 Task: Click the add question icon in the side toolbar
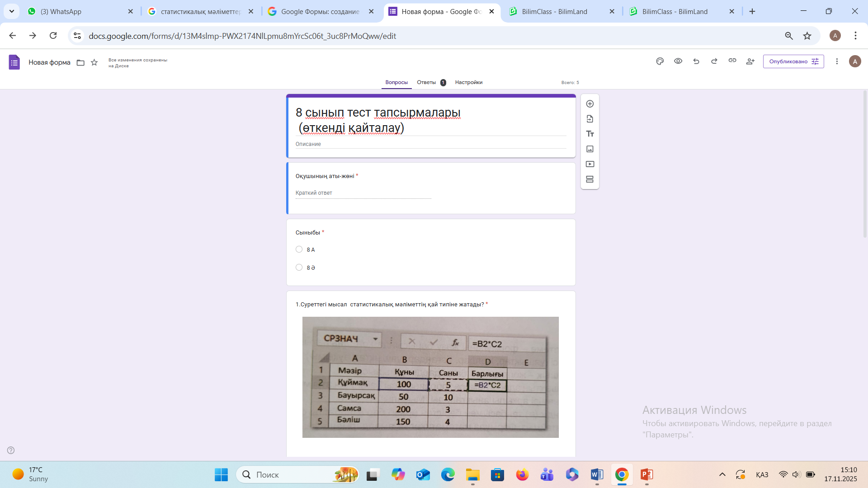click(590, 104)
